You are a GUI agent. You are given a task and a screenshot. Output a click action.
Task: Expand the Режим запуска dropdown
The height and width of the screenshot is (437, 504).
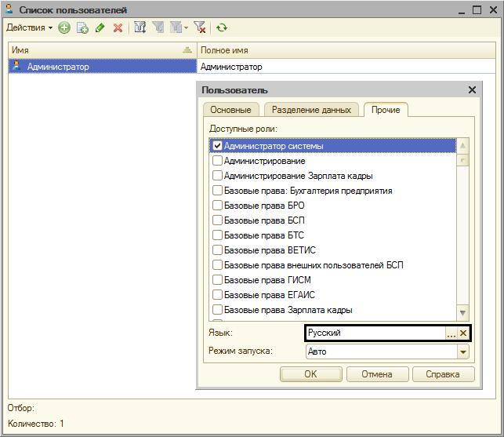pyautogui.click(x=463, y=351)
